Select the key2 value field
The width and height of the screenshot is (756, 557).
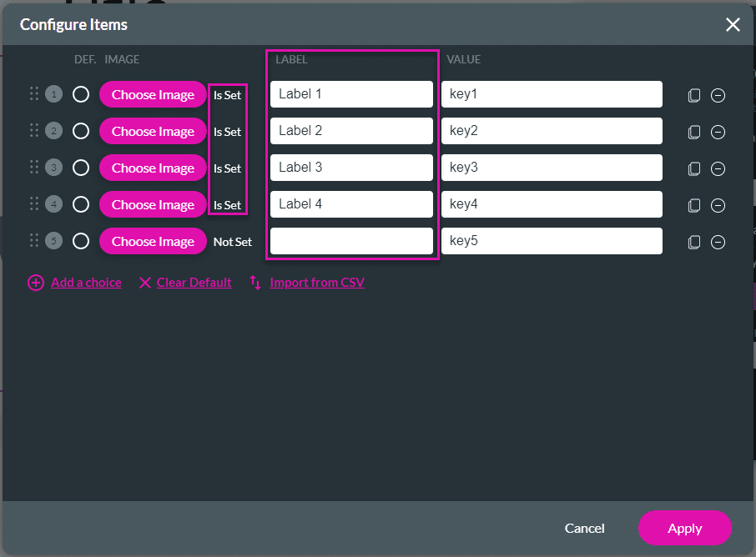click(x=551, y=131)
